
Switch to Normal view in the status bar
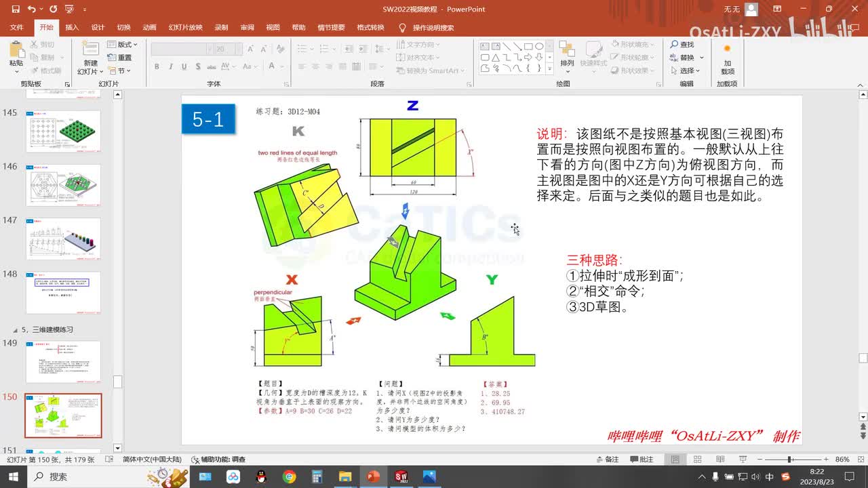(675, 459)
